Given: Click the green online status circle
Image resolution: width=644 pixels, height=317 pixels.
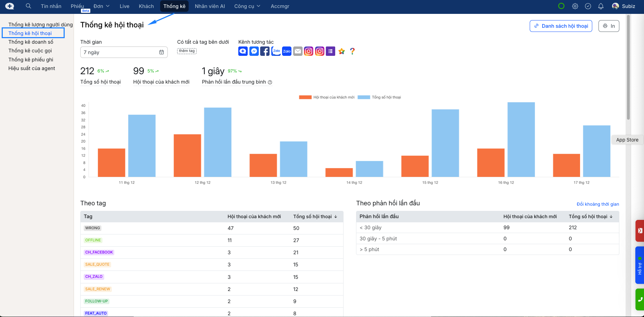Looking at the screenshot, I should click(x=561, y=6).
